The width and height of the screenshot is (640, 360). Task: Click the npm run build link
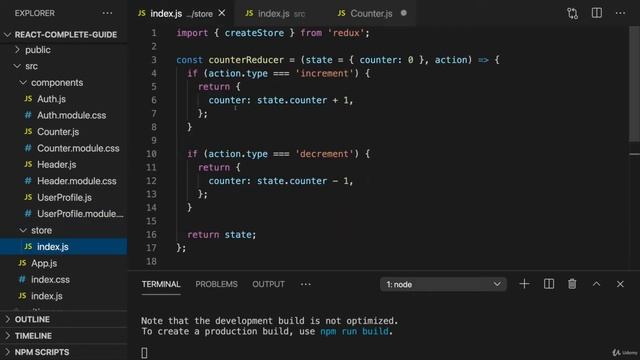354,331
